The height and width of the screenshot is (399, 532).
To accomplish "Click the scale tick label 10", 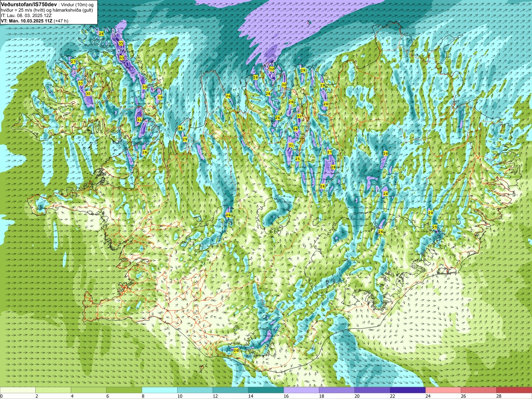I will pos(180,396).
